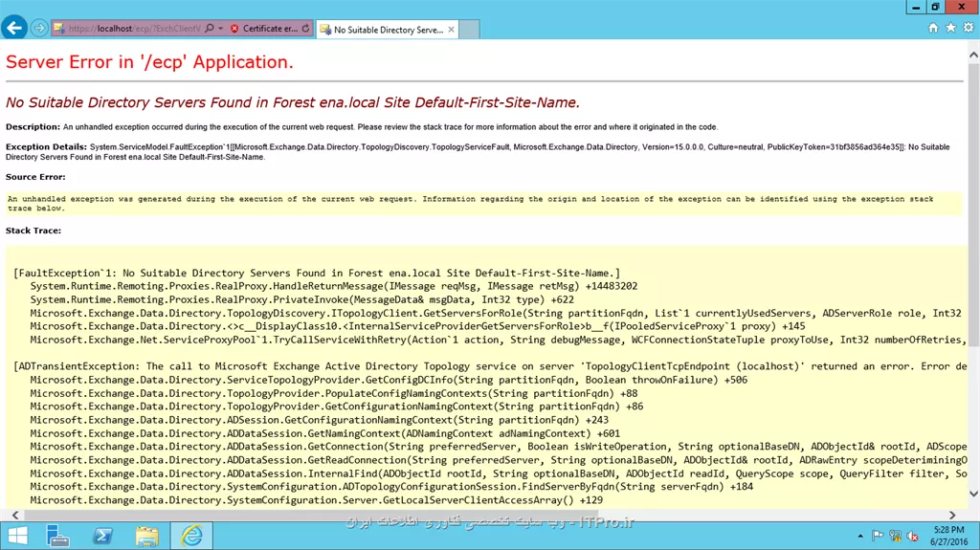Click the horizontal scrollbar thumb

click(311, 515)
